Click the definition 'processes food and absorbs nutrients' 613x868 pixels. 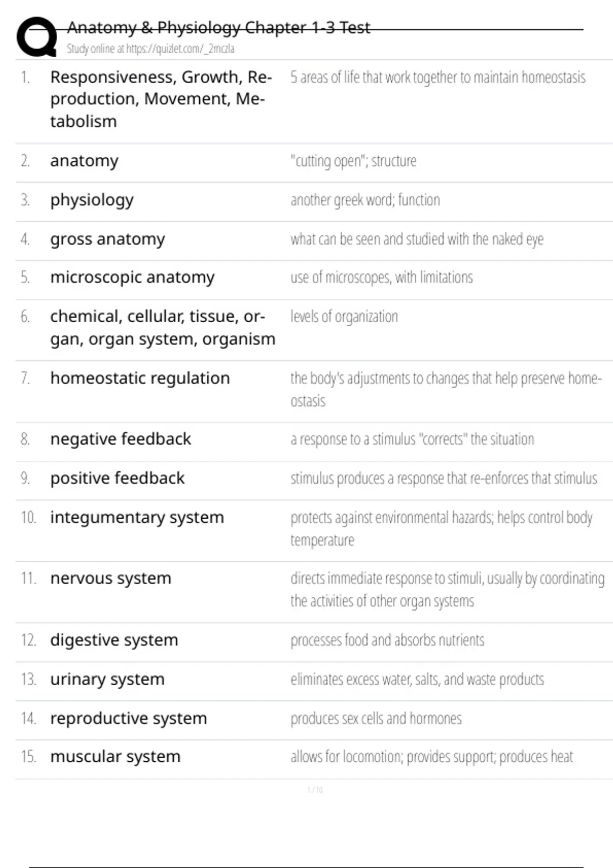point(387,640)
